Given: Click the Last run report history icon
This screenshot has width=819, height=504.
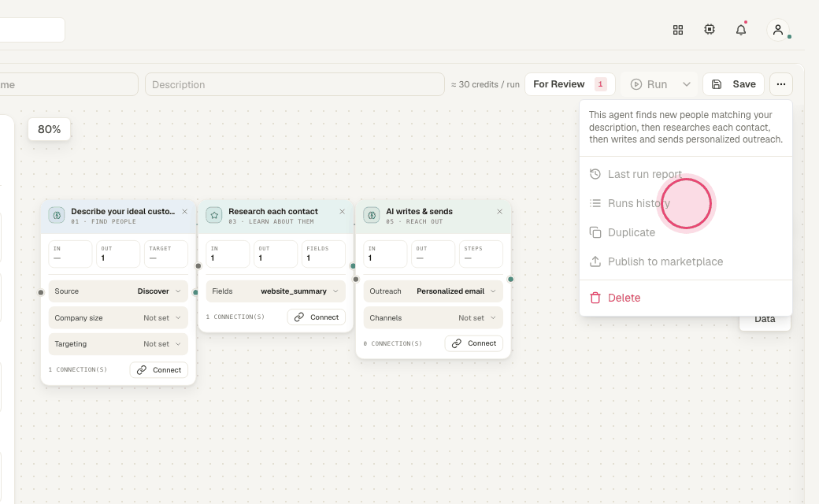Looking at the screenshot, I should [595, 174].
